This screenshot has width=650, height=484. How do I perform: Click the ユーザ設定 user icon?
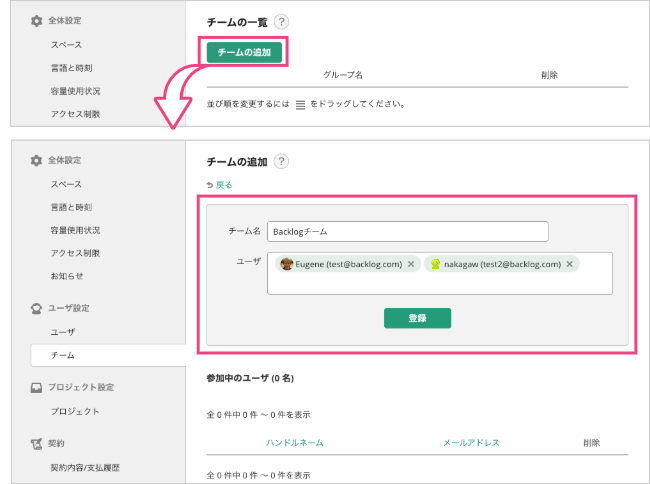click(36, 308)
